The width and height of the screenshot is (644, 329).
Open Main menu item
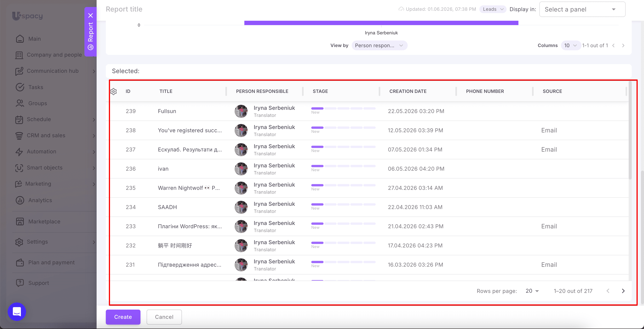34,39
